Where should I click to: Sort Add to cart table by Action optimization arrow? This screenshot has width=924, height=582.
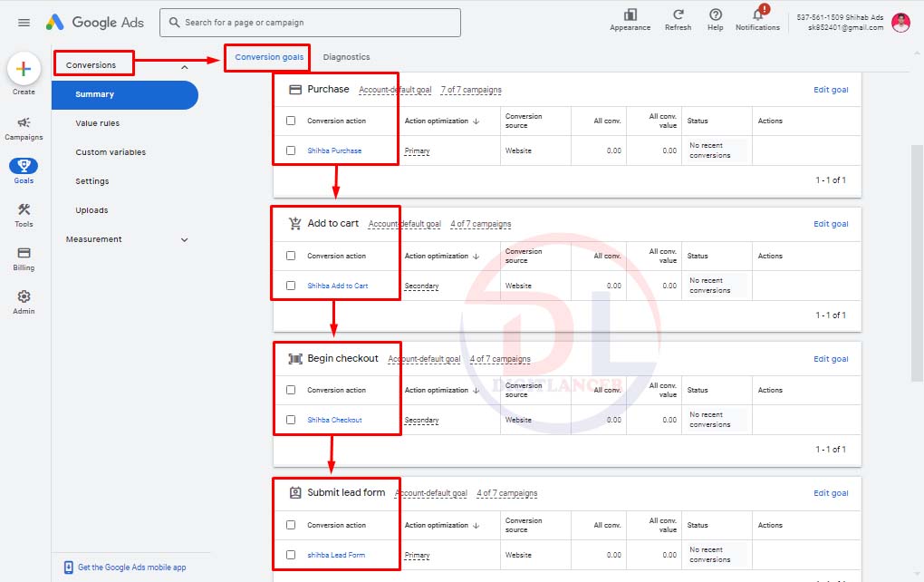(476, 256)
